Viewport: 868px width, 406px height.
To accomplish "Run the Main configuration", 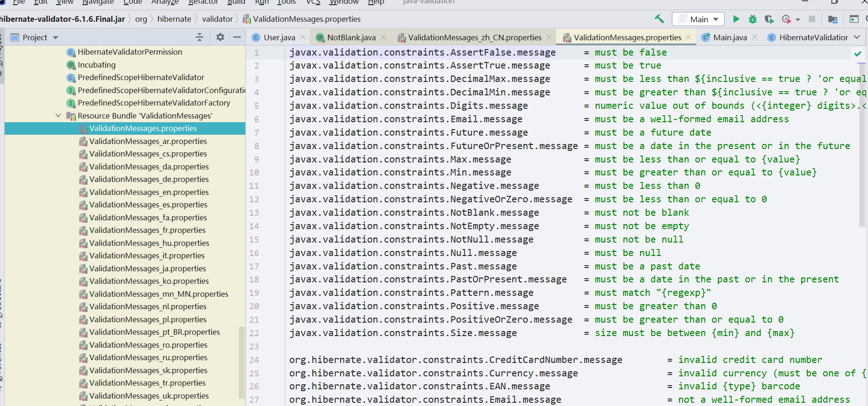I will tap(736, 19).
